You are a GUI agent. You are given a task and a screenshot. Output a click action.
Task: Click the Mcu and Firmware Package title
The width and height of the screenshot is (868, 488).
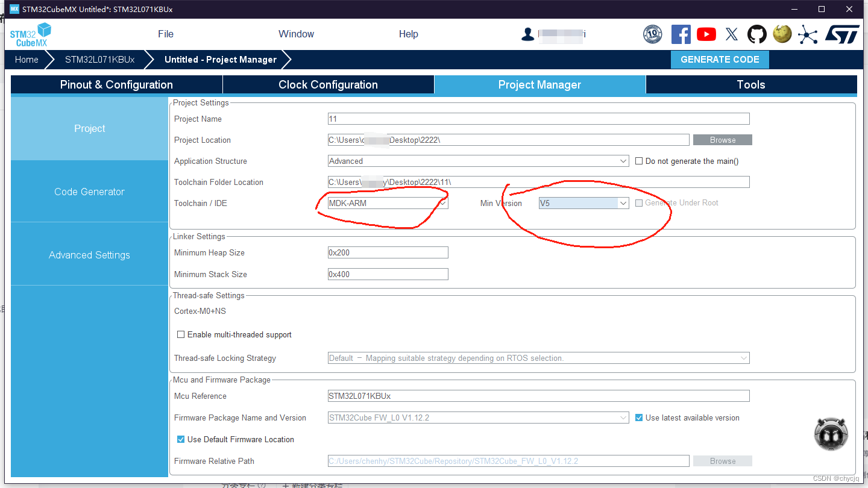click(222, 380)
